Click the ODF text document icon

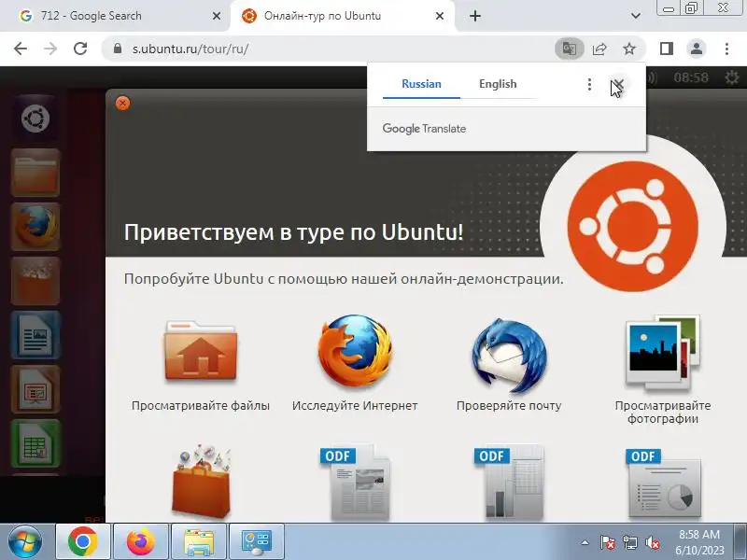pos(356,483)
